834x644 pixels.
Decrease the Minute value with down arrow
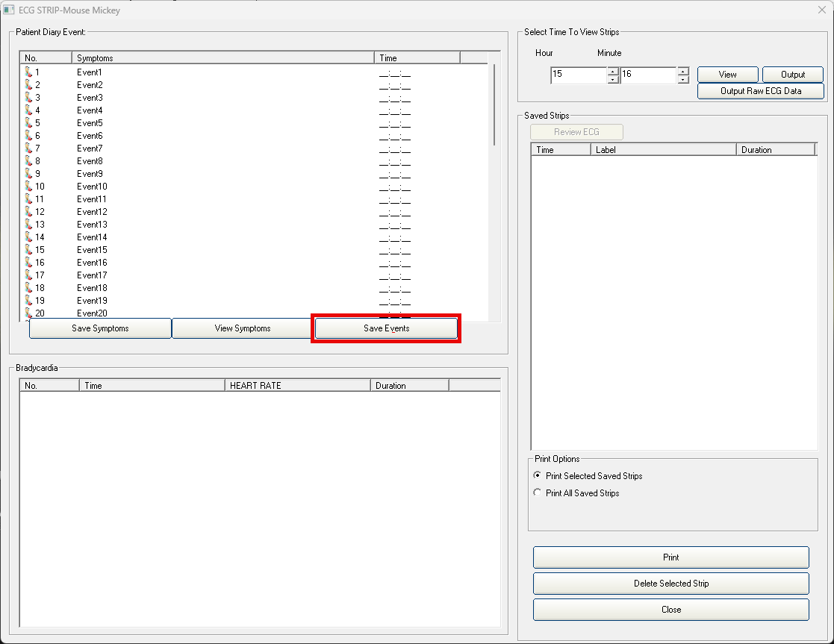coord(682,79)
